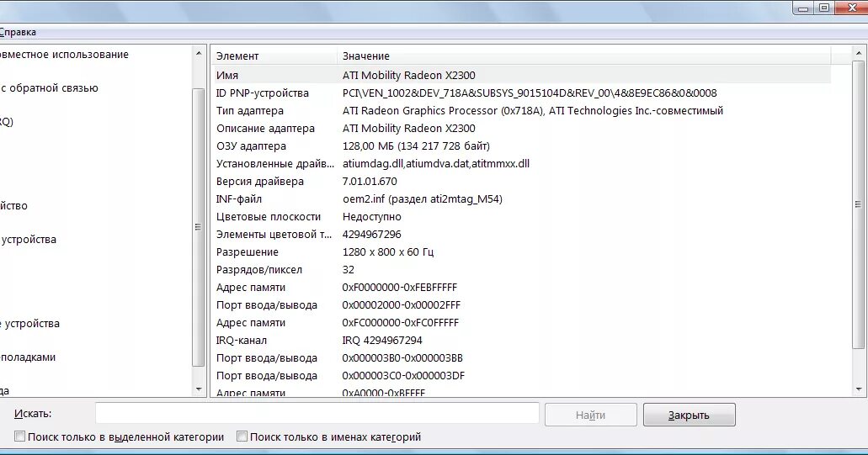Click the Закрыть button

(690, 415)
